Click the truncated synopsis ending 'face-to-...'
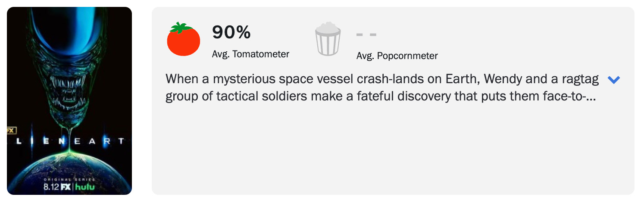 click(x=381, y=96)
